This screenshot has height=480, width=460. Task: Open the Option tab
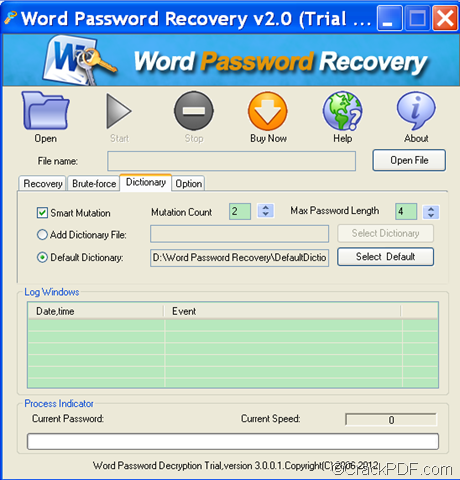(188, 183)
